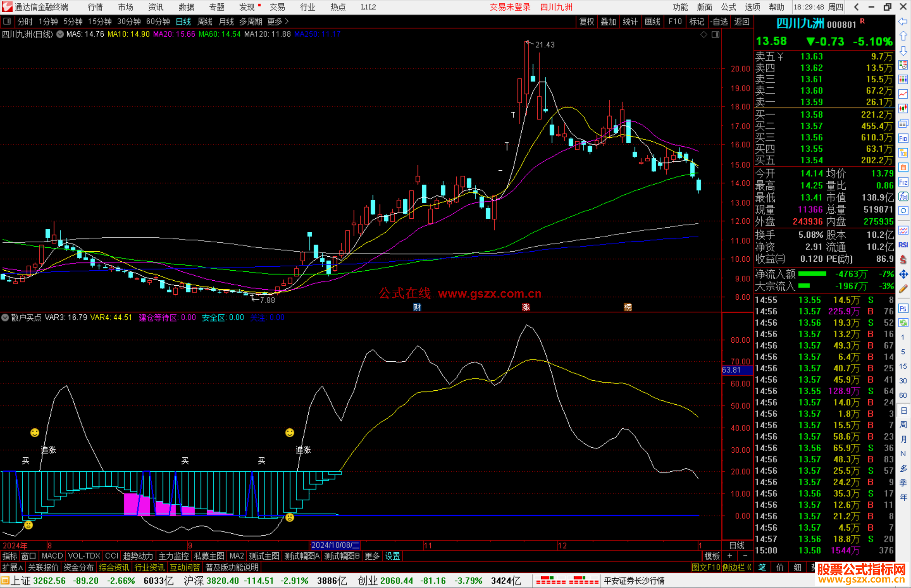Open the news windows icon in sidebar
The width and height of the screenshot is (911, 588).
[x=903, y=124]
